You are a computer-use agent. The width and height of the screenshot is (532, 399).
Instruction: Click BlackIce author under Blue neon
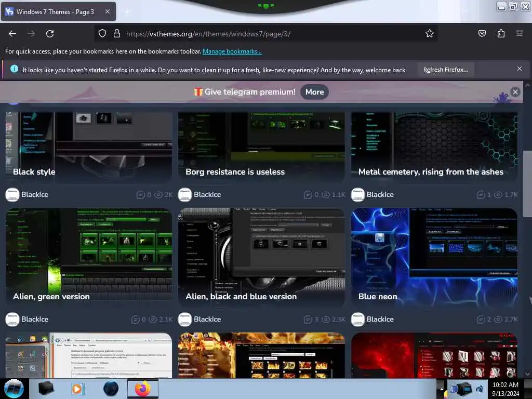point(380,320)
